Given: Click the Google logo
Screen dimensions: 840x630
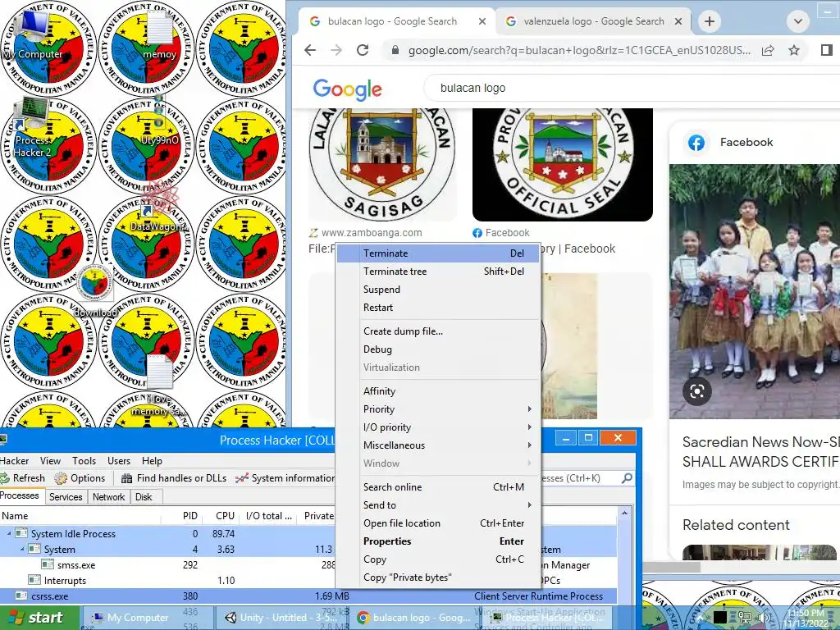Looking at the screenshot, I should pos(348,89).
